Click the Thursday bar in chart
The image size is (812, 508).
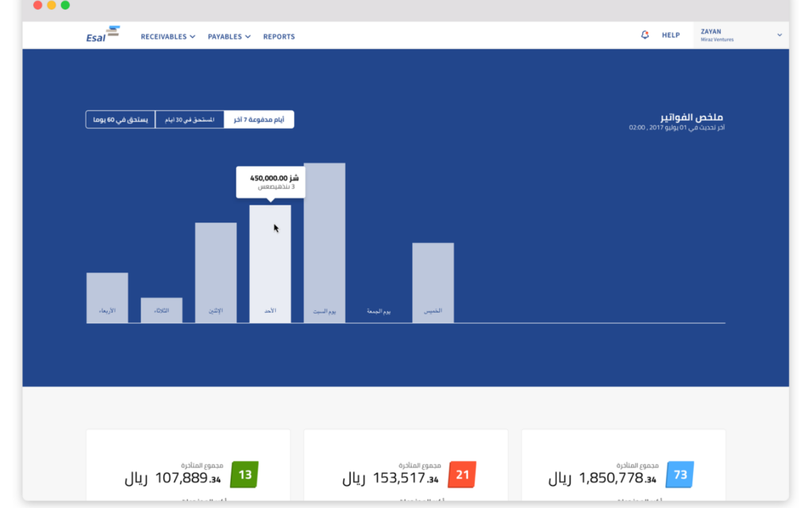[x=433, y=283]
